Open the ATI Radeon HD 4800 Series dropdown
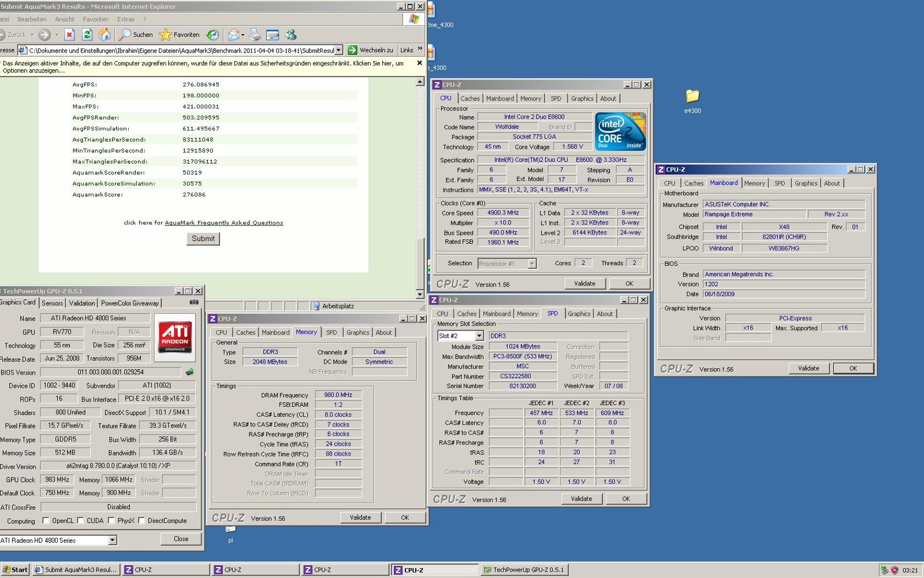 113,540
